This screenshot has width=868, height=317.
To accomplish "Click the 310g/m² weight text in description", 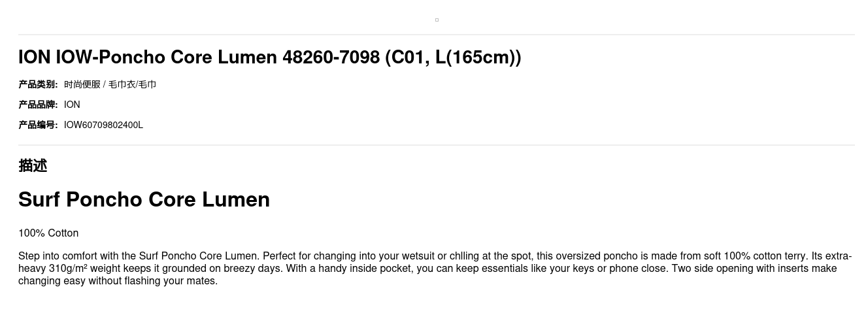I will 67,269.
